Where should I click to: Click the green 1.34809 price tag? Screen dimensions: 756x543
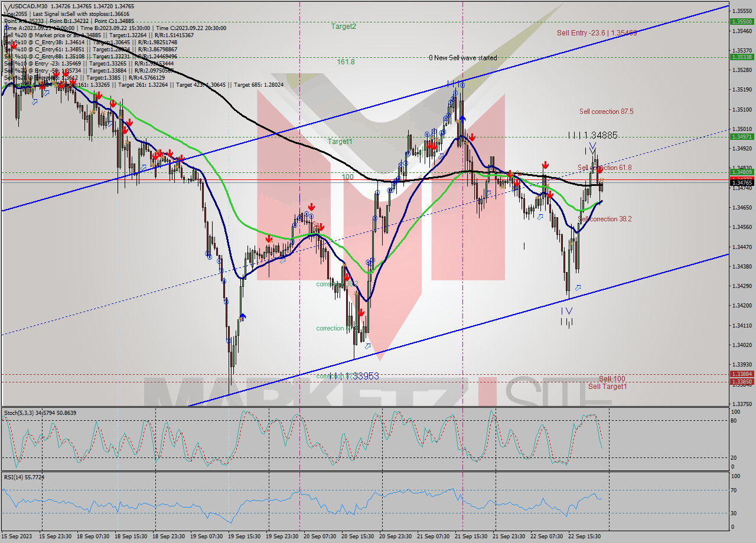(x=741, y=172)
